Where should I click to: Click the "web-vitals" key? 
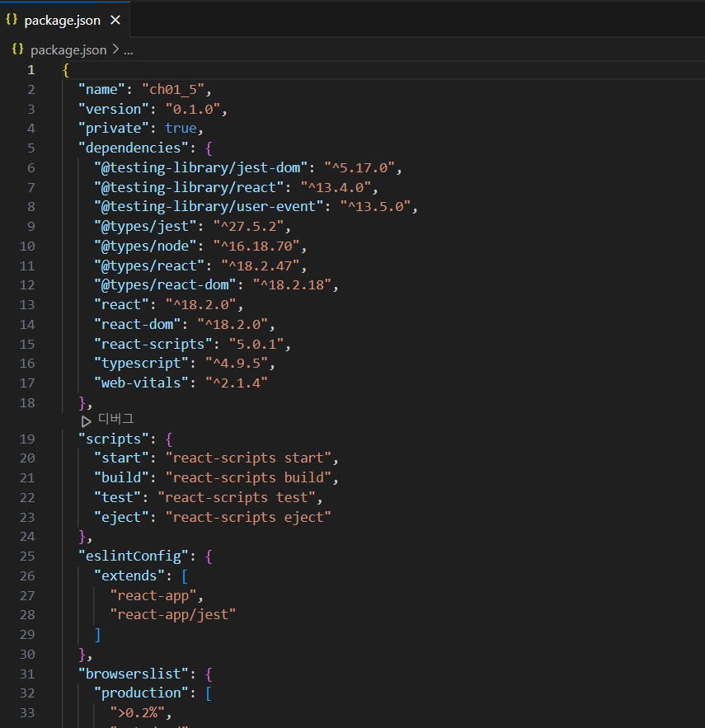tap(141, 383)
